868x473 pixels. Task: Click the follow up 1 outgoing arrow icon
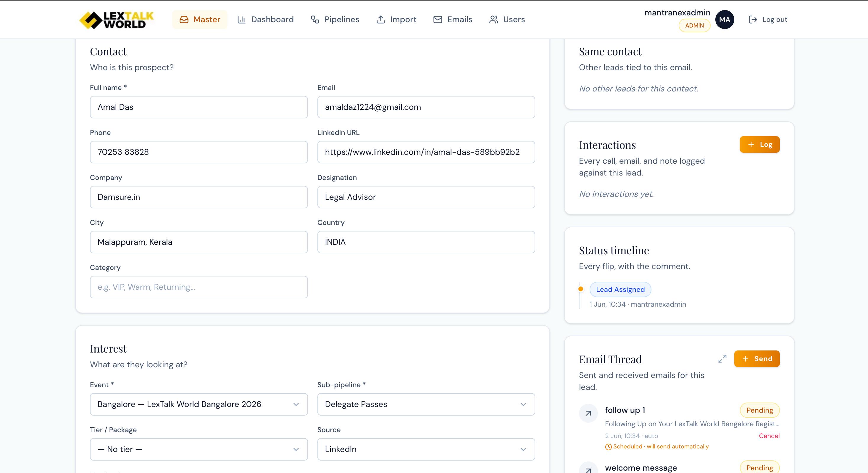[x=588, y=413]
